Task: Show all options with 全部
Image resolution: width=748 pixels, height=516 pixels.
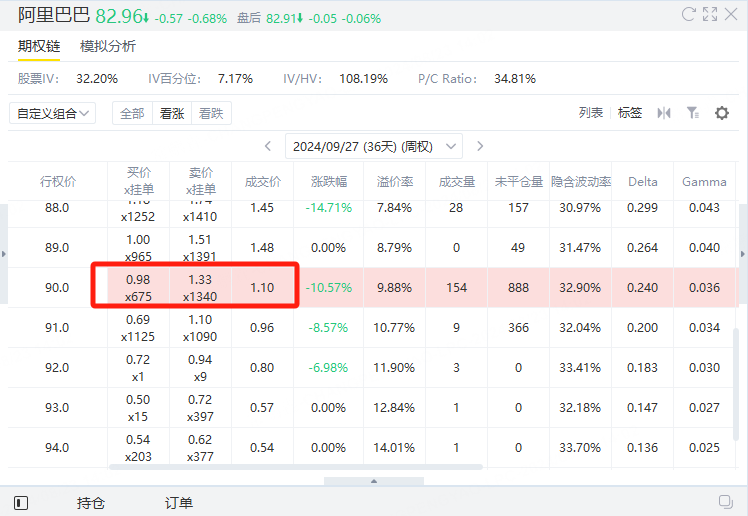Action: (x=132, y=114)
